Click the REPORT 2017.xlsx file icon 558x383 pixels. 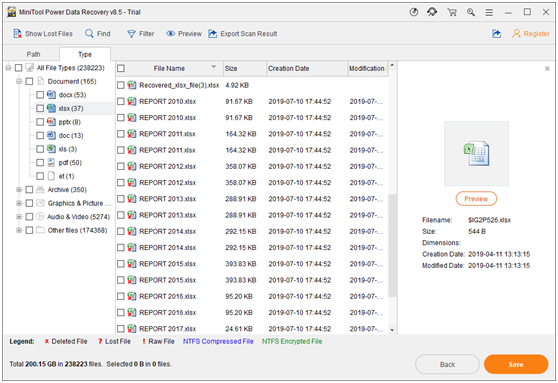coord(132,329)
